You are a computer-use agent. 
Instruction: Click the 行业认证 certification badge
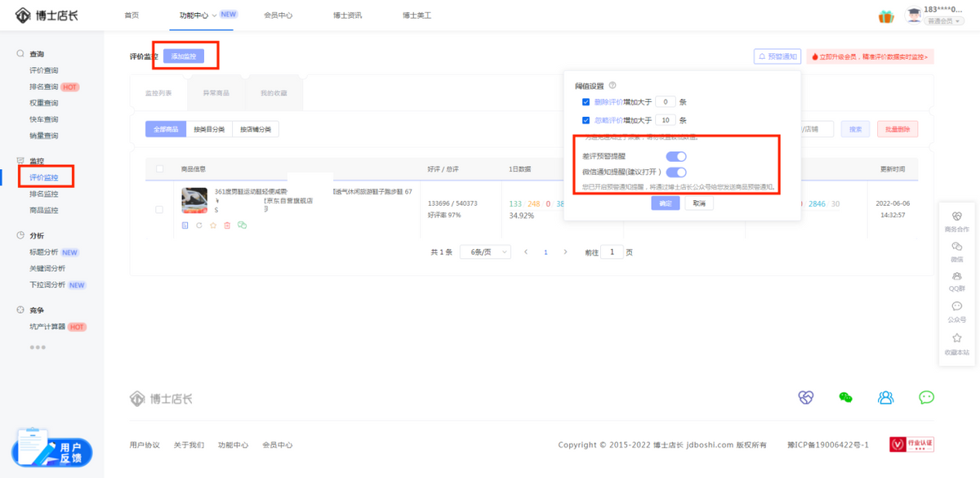pyautogui.click(x=912, y=444)
